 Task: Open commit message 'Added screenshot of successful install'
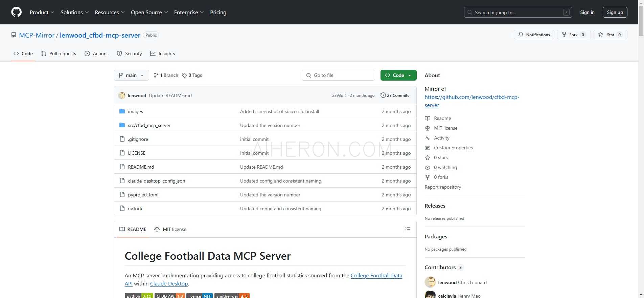tap(279, 111)
